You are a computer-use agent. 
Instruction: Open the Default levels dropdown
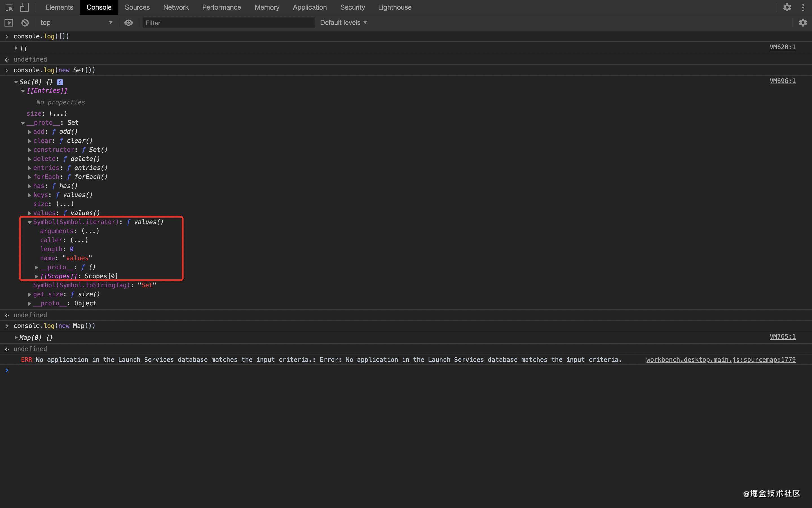pyautogui.click(x=344, y=23)
